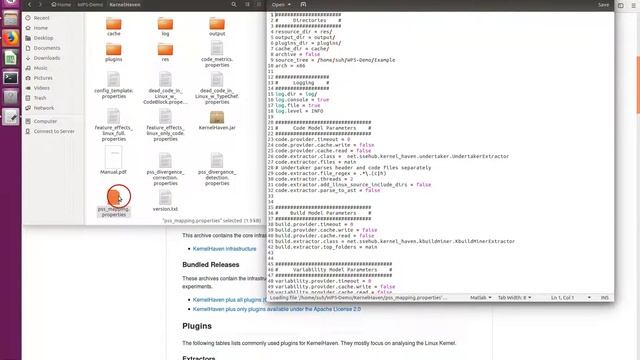Click the 'Bundled Releases' heading in browser

tap(211, 264)
